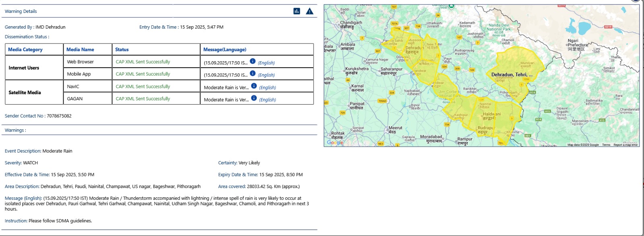Click NavIC's 'Moderate Rain is Ver...' message
Viewport: 644px width, 236px height.
coord(226,87)
